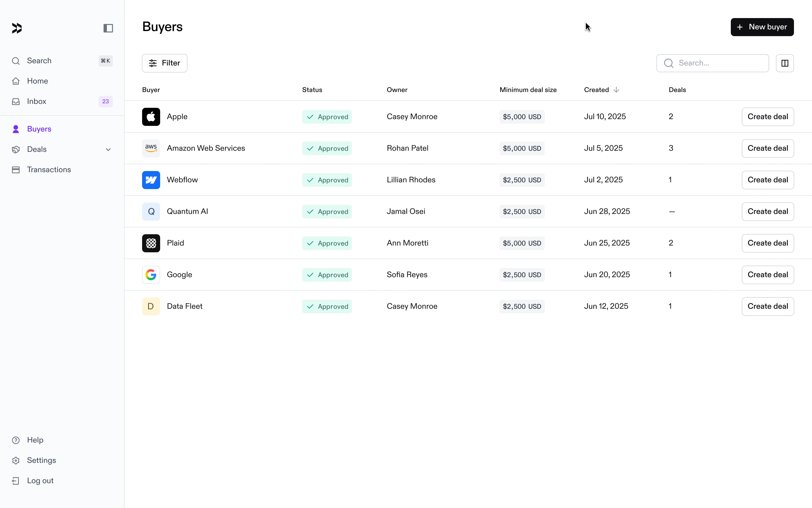Create deal for Webflow
This screenshot has height=508, width=812.
click(768, 180)
